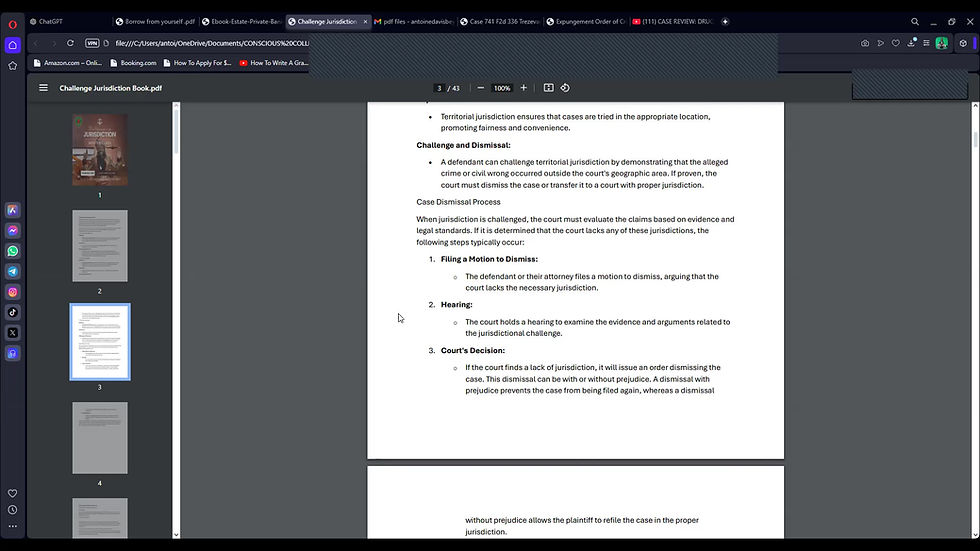The height and width of the screenshot is (551, 980).
Task: Zoom in the PDF with plus button
Action: pos(524,88)
